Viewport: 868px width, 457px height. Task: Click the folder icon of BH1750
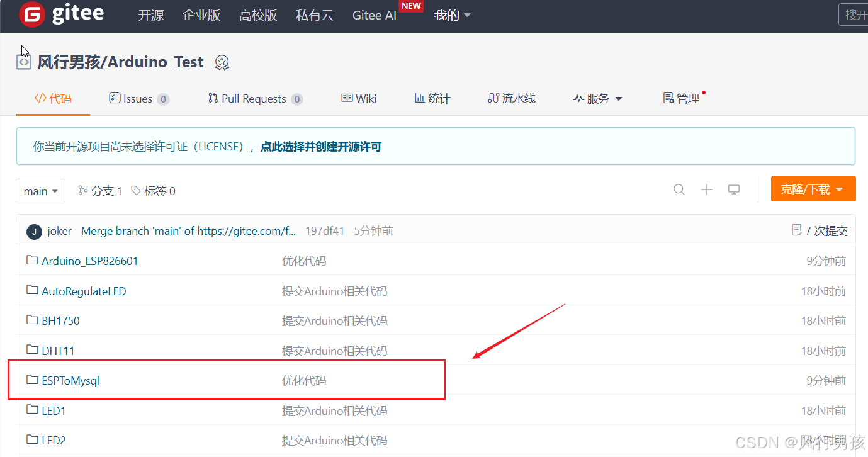[x=32, y=320]
